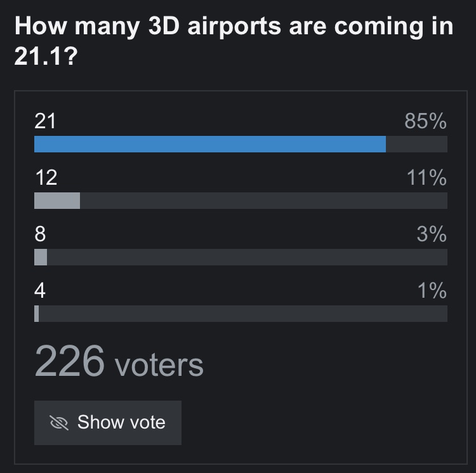Viewport: 476px width, 473px height.
Task: Select poll option label 4
Action: (x=40, y=290)
